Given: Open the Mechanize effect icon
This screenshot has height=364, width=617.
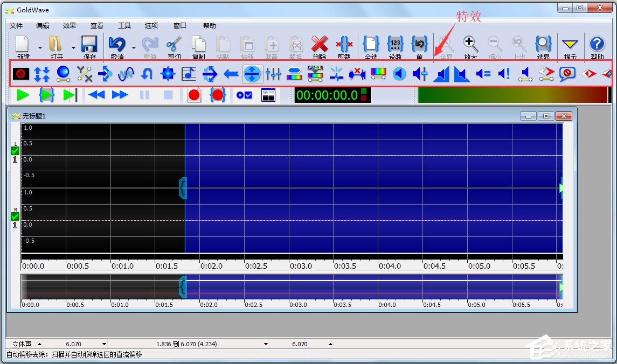Looking at the screenshot, I should pyautogui.click(x=168, y=74).
